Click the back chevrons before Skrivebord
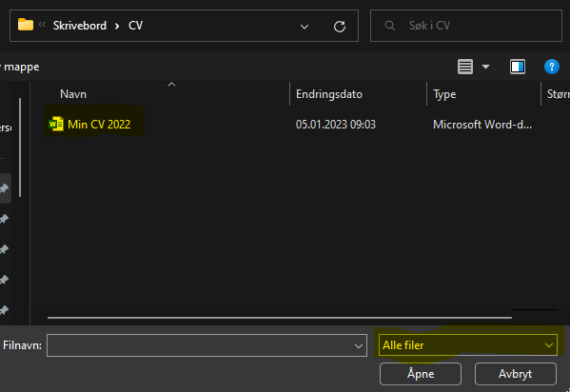This screenshot has width=570, height=392. click(42, 25)
